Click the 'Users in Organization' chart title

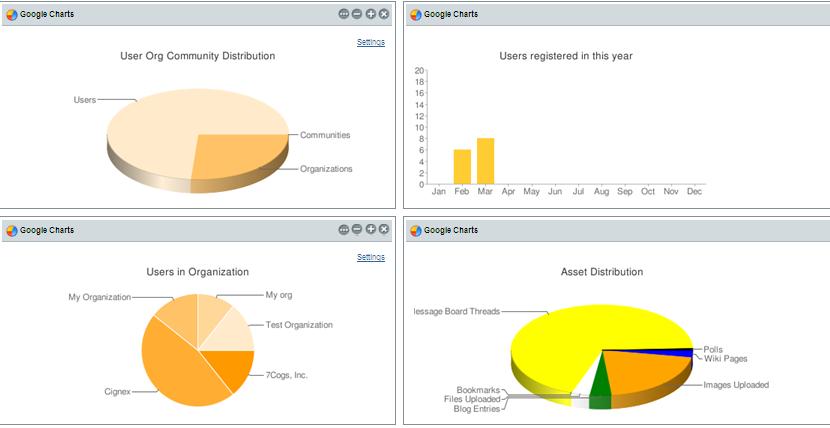pyautogui.click(x=197, y=272)
